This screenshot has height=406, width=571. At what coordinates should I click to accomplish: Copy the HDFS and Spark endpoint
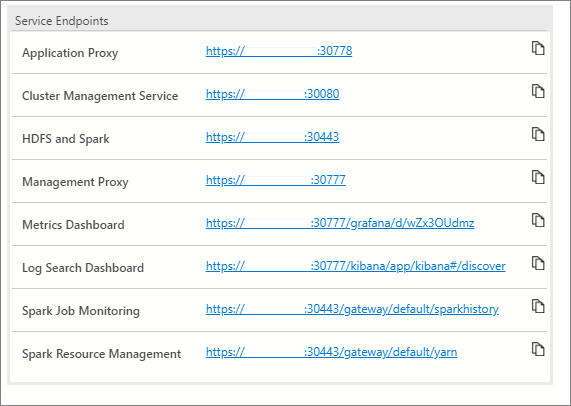(538, 134)
